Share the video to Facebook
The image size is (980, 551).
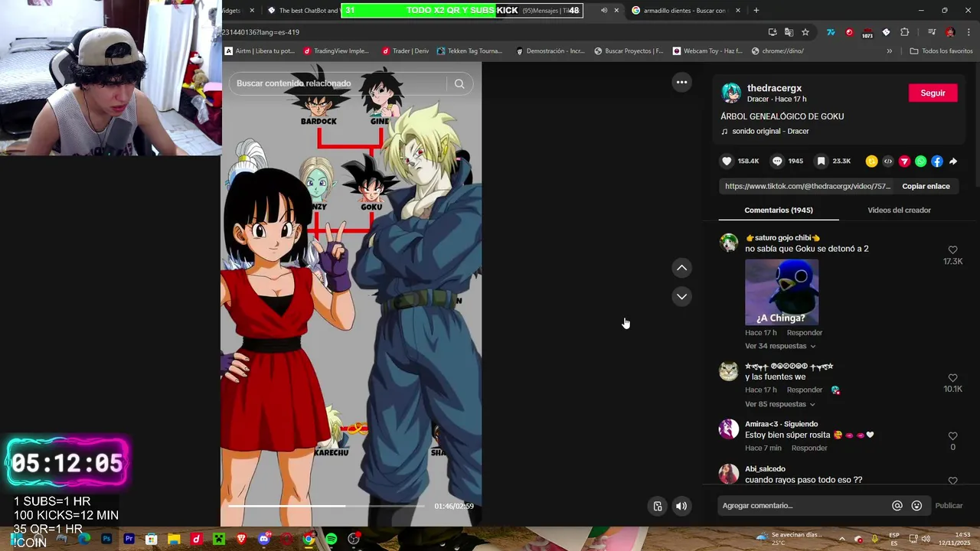pos(937,161)
